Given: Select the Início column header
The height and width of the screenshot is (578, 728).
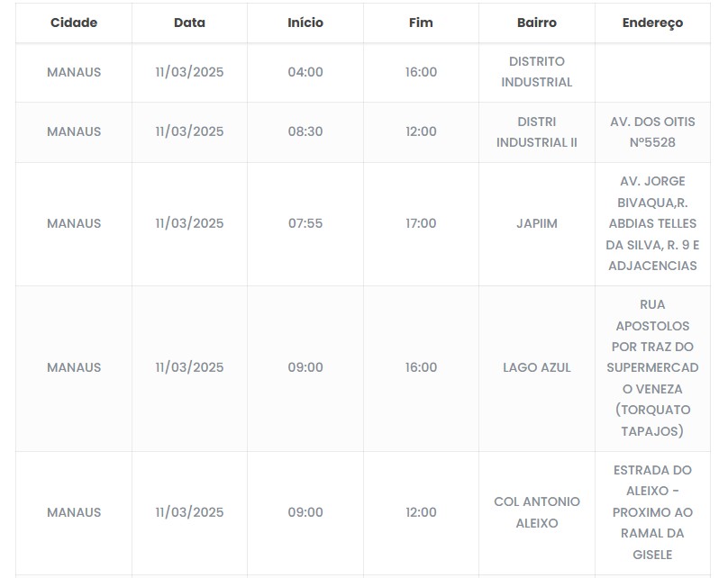Looking at the screenshot, I should tap(305, 23).
